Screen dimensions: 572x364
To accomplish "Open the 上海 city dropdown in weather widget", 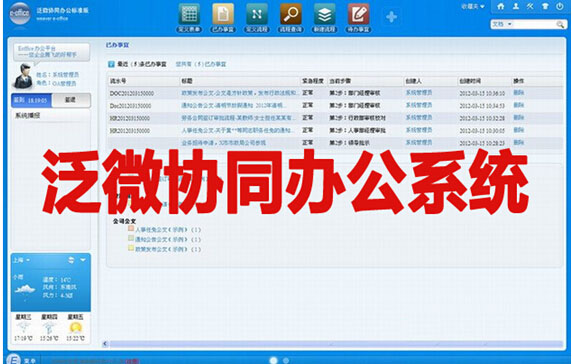I will pos(21,260).
